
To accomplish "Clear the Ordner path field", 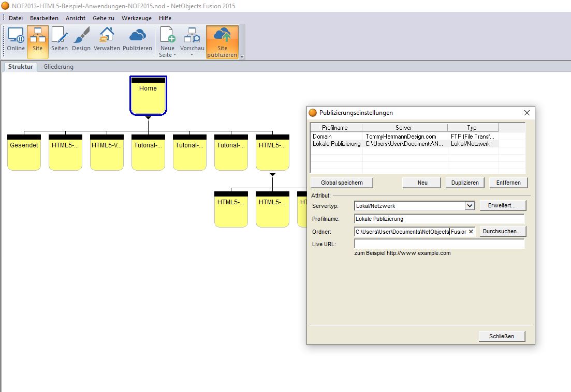I will click(471, 232).
